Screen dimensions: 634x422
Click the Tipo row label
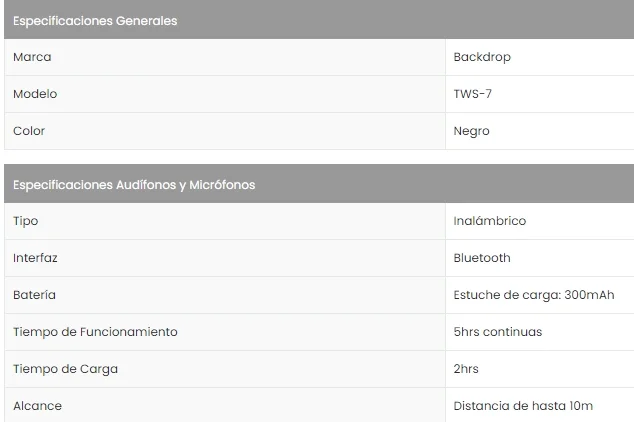(x=26, y=221)
